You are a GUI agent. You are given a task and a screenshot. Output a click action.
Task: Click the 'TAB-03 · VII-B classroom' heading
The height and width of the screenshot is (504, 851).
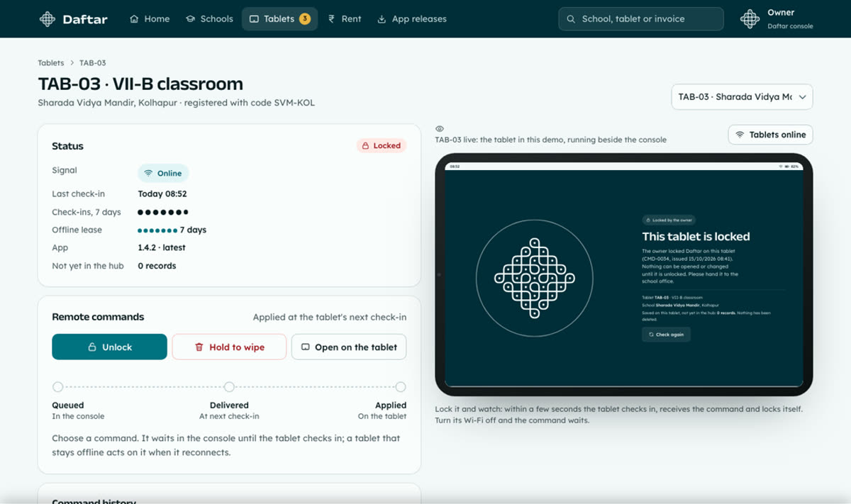pyautogui.click(x=140, y=84)
